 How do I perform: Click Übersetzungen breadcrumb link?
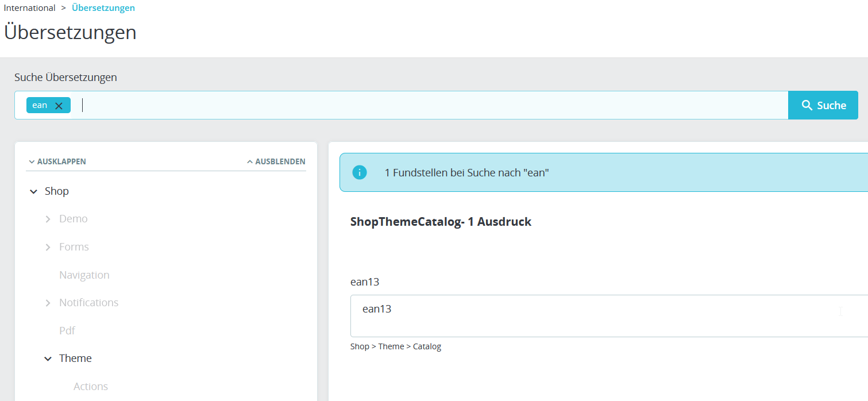tap(103, 8)
